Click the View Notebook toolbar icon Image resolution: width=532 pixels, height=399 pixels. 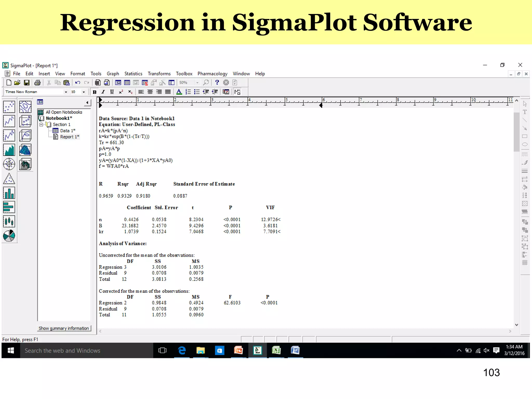(118, 83)
